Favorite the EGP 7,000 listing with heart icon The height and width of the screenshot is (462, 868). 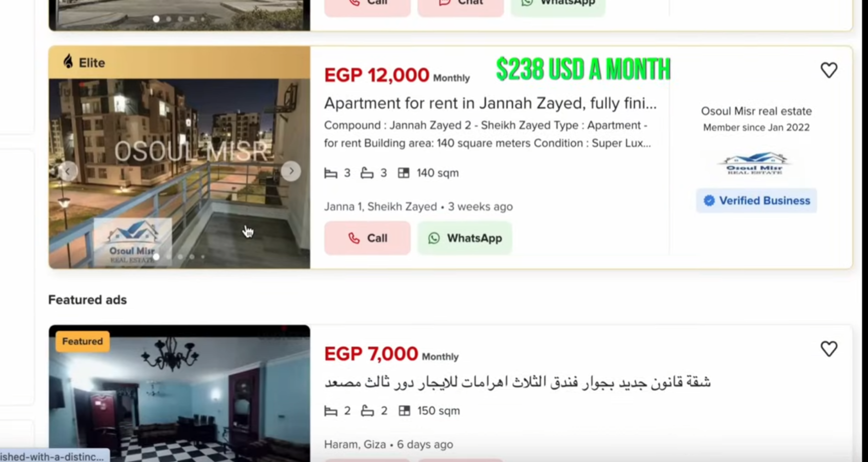click(x=828, y=349)
